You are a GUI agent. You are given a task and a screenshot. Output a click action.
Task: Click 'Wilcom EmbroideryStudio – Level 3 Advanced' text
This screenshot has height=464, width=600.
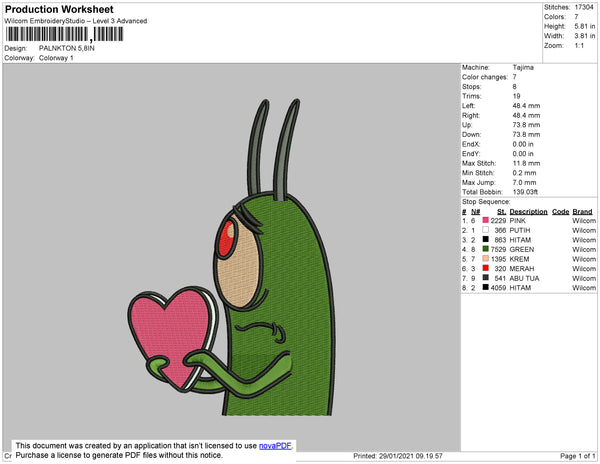click(76, 21)
